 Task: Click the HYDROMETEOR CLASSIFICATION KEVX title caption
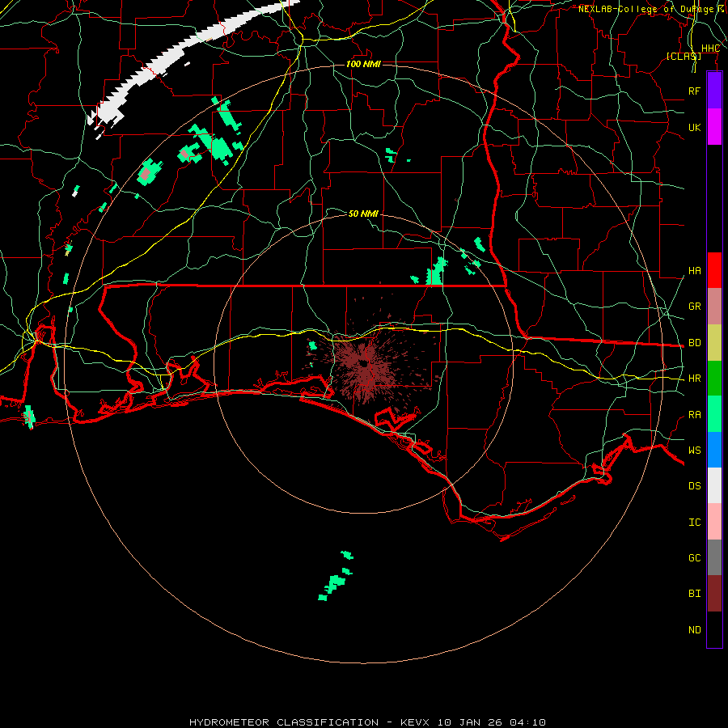tap(367, 722)
